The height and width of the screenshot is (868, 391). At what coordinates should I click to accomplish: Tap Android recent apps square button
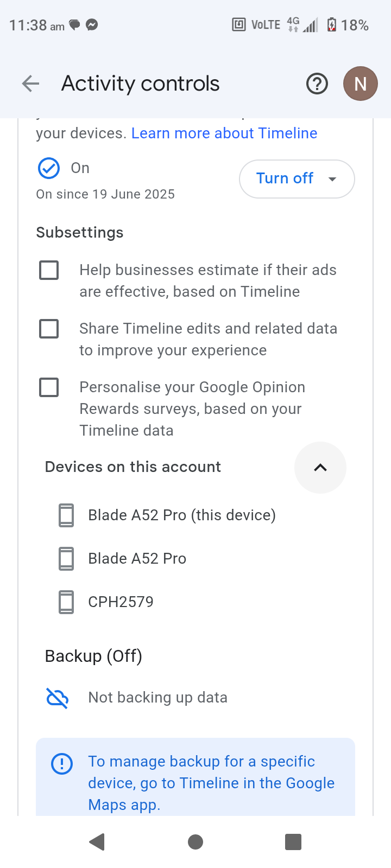[x=293, y=842]
